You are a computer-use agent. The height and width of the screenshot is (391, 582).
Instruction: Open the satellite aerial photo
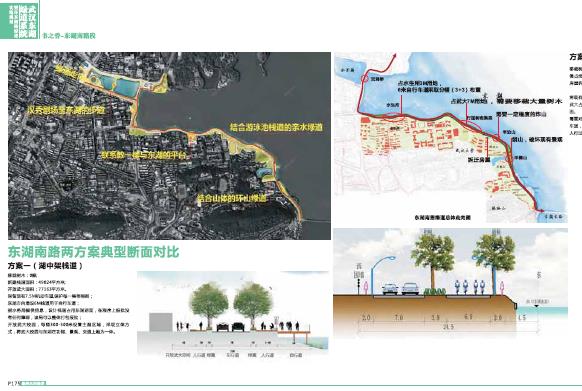click(x=169, y=146)
